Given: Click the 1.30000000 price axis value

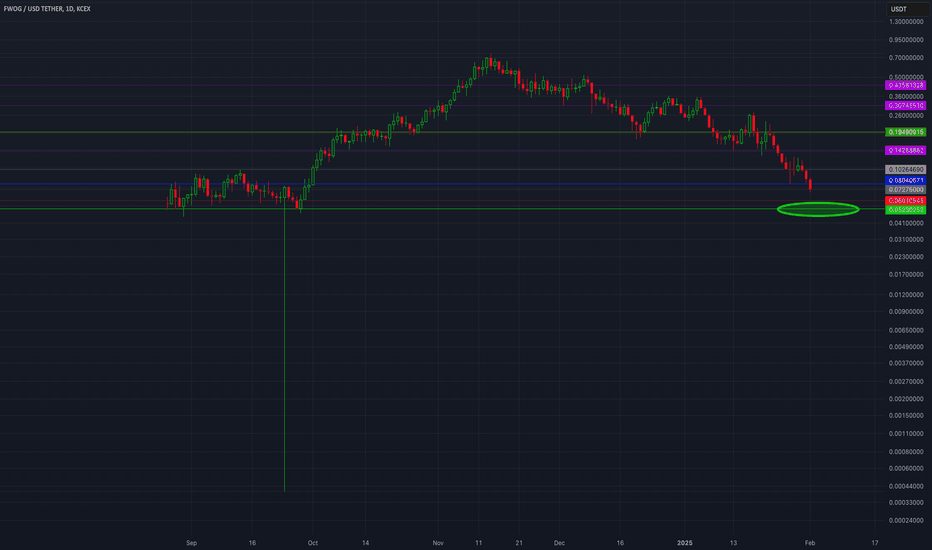Looking at the screenshot, I should click(x=906, y=22).
